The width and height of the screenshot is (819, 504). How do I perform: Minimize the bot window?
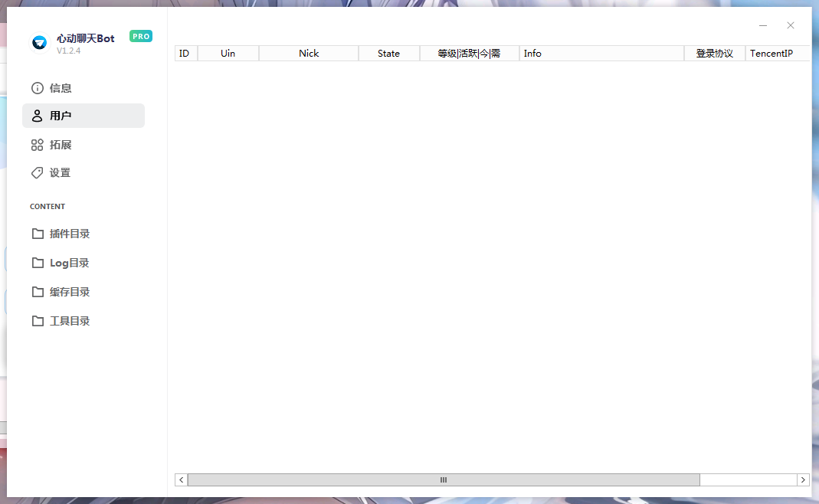click(x=763, y=25)
